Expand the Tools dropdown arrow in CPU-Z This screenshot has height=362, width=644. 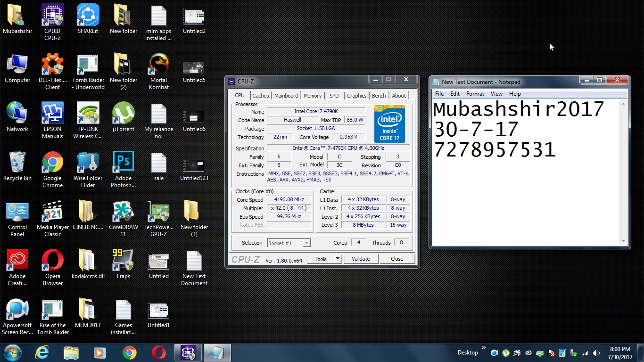pos(338,259)
